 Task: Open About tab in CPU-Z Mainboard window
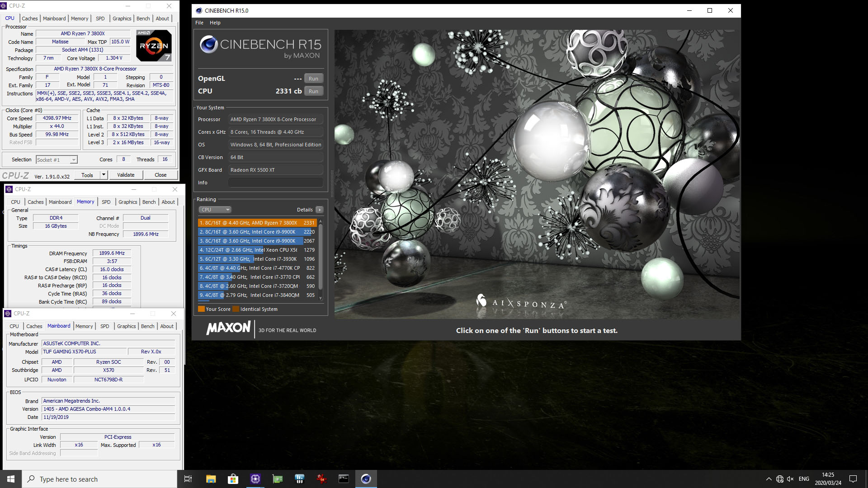tap(167, 326)
